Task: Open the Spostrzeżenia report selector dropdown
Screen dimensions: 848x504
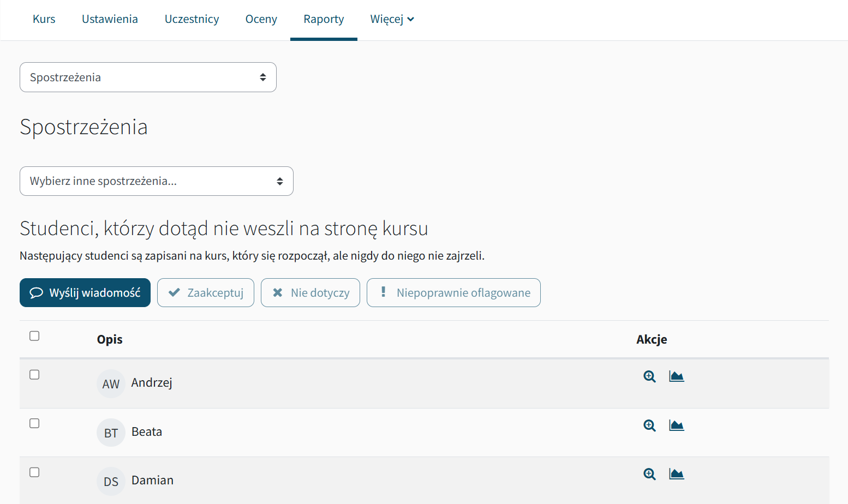Action: (148, 77)
